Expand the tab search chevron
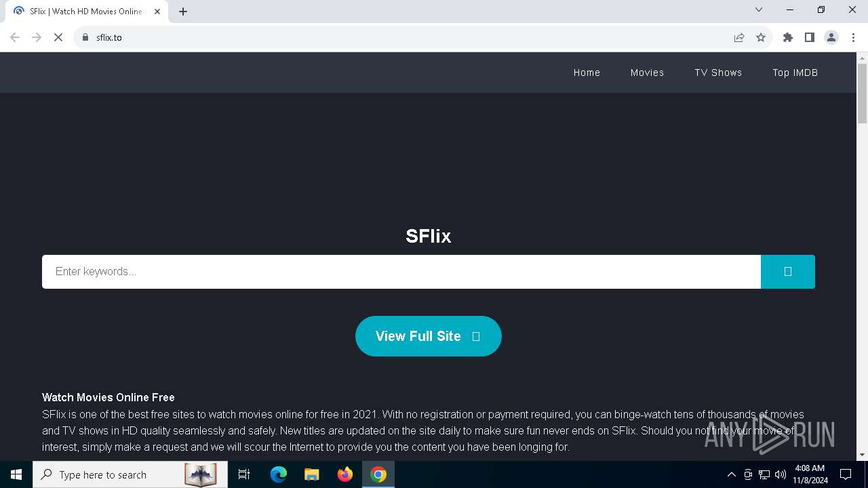Screen dimensions: 868x488 click(x=759, y=9)
